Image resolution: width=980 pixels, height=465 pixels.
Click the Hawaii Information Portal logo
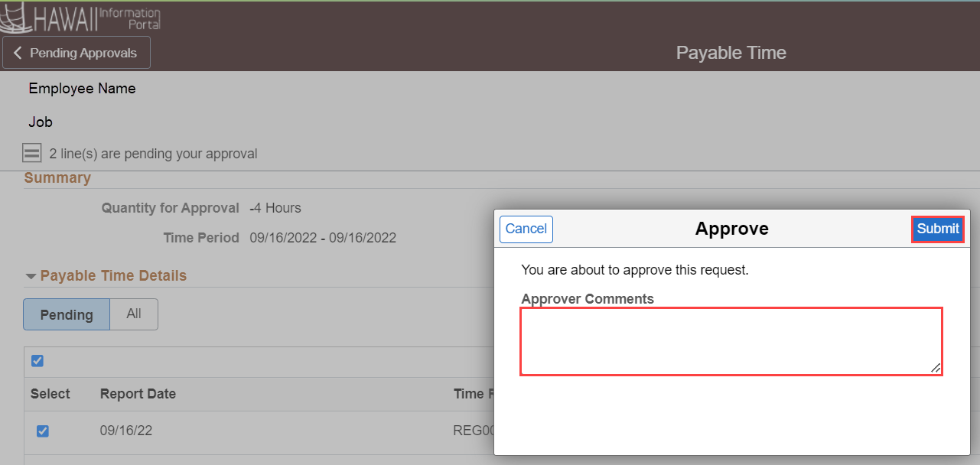tap(80, 18)
